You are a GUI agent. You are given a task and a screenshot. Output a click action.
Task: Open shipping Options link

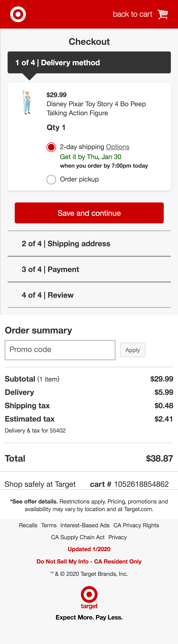point(118,147)
